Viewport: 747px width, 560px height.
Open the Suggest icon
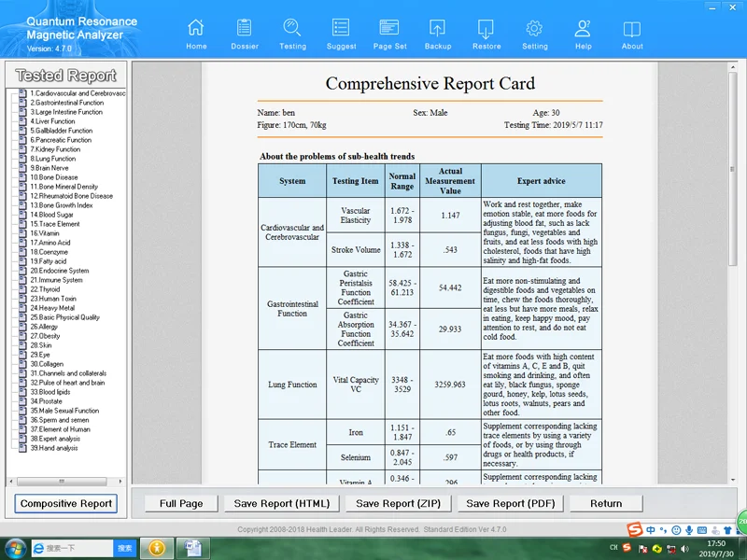341,33
